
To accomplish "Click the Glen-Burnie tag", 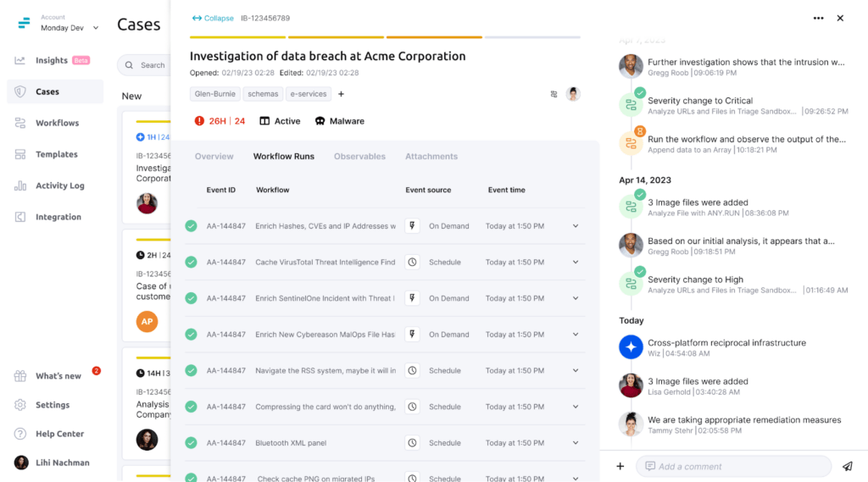I will click(215, 94).
